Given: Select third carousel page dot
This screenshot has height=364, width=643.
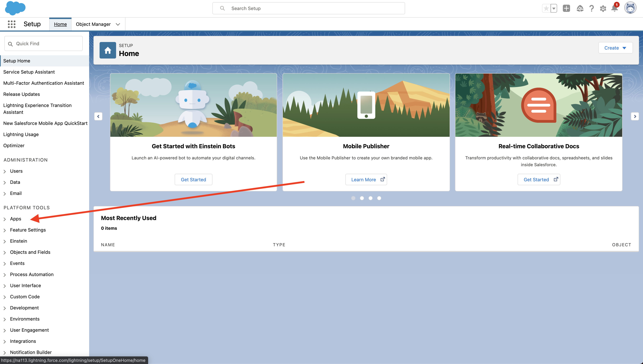Looking at the screenshot, I should click(x=370, y=198).
